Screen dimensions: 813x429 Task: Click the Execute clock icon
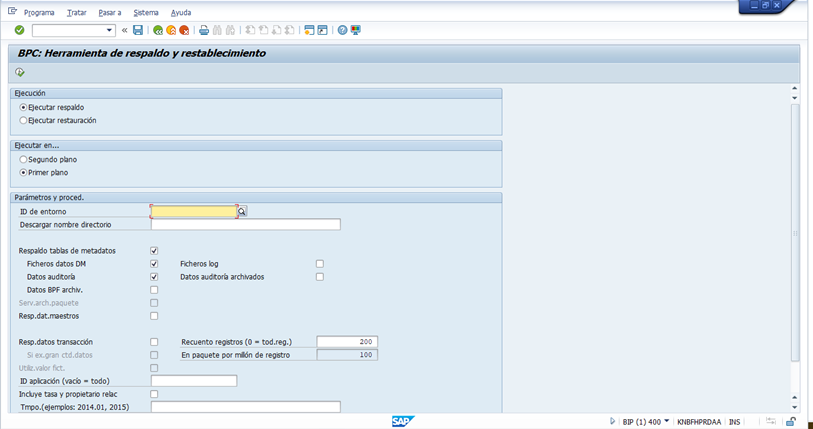point(20,72)
